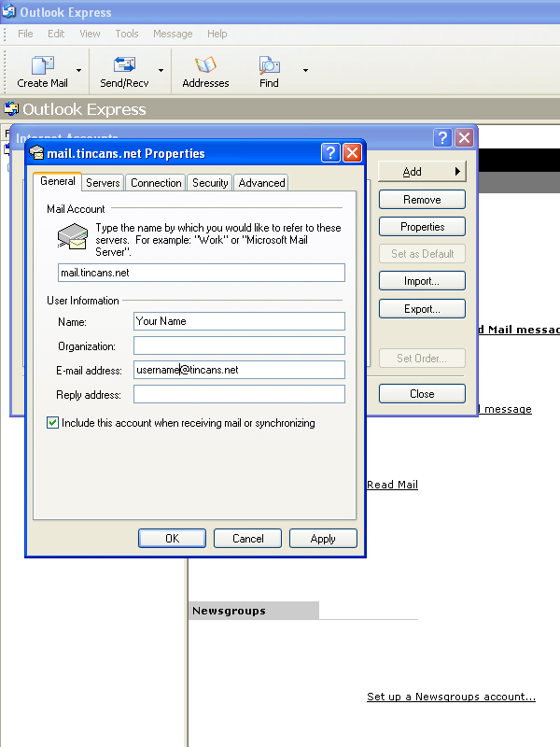Open the Addresses book icon
560x747 pixels.
(205, 64)
